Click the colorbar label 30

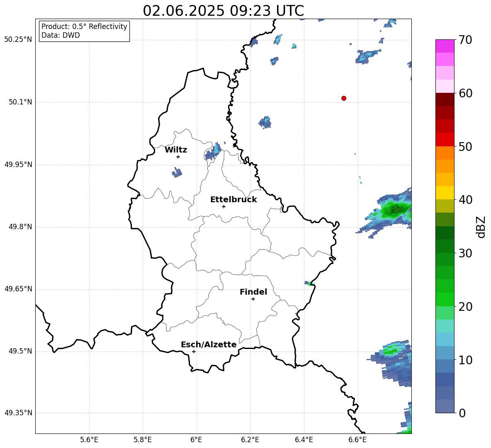click(x=465, y=253)
